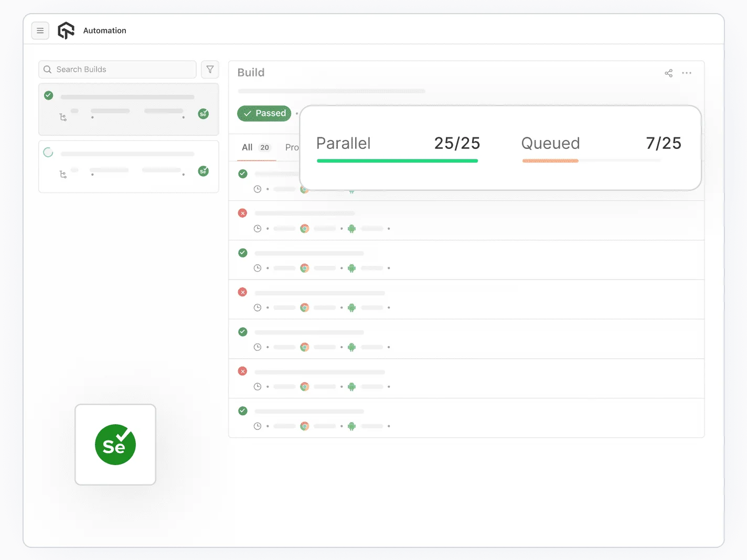Click Selenium badge on second build card

tap(203, 171)
